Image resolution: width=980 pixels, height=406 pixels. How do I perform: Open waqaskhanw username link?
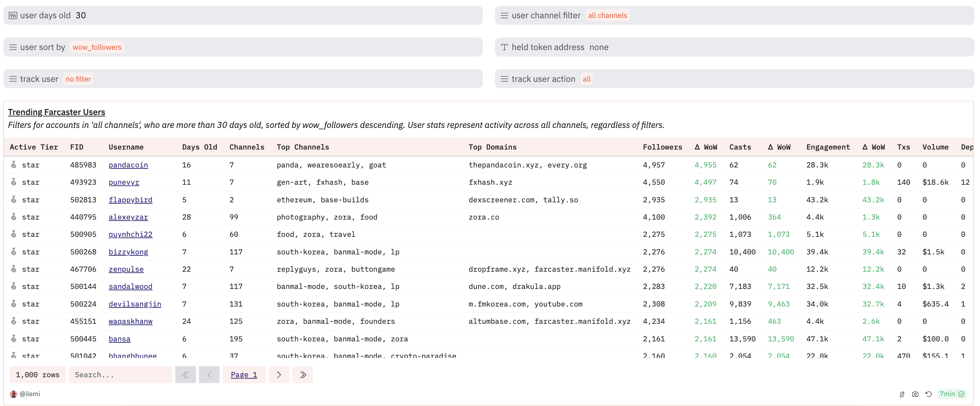[x=131, y=321]
